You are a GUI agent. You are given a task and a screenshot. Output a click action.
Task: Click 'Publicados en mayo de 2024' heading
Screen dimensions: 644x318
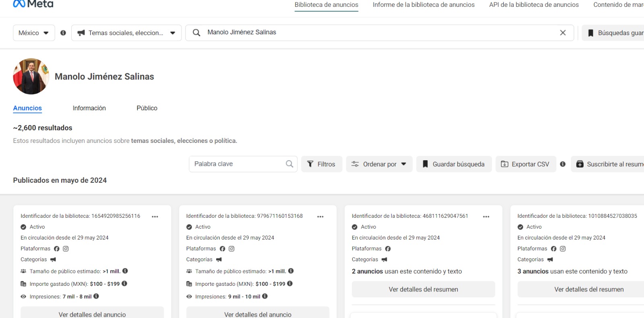[x=60, y=180]
